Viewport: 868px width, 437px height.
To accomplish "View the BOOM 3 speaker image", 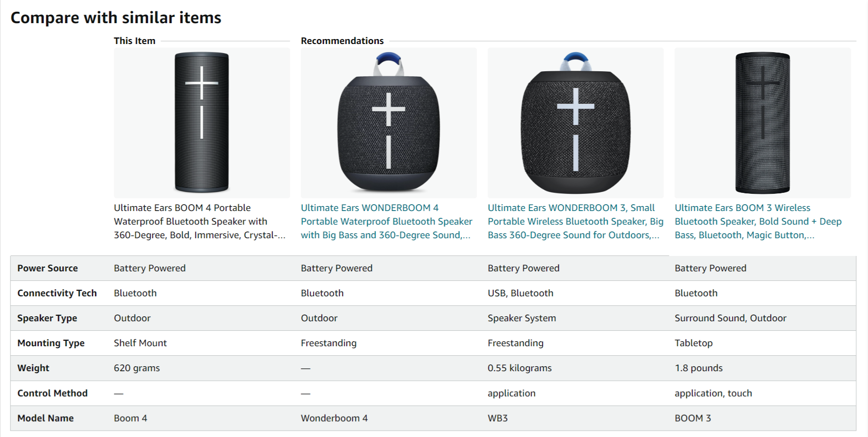I will pos(762,123).
